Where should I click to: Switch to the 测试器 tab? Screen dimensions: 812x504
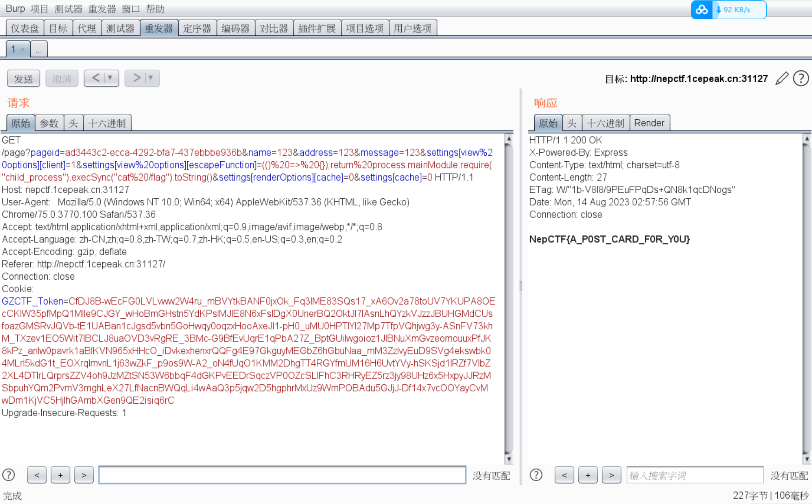point(120,28)
